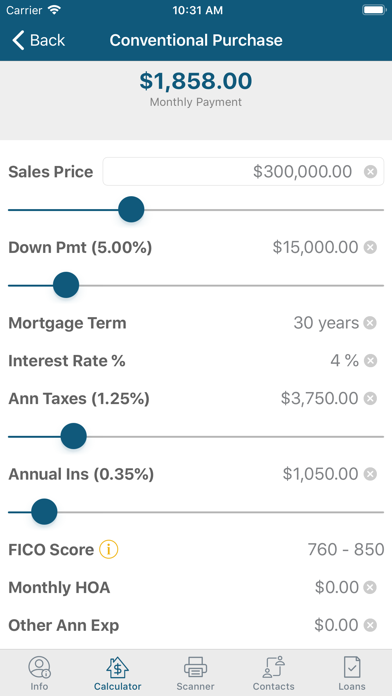Viewport: 392px width, 696px height.
Task: Edit the Other Ann Exp $0.00 value
Action: [337, 625]
